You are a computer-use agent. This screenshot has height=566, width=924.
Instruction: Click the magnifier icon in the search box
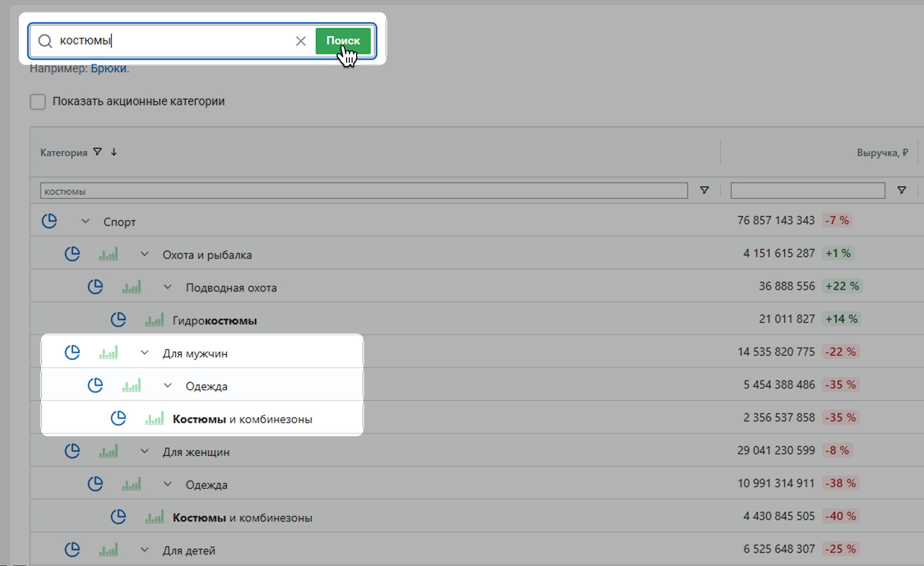click(x=45, y=41)
